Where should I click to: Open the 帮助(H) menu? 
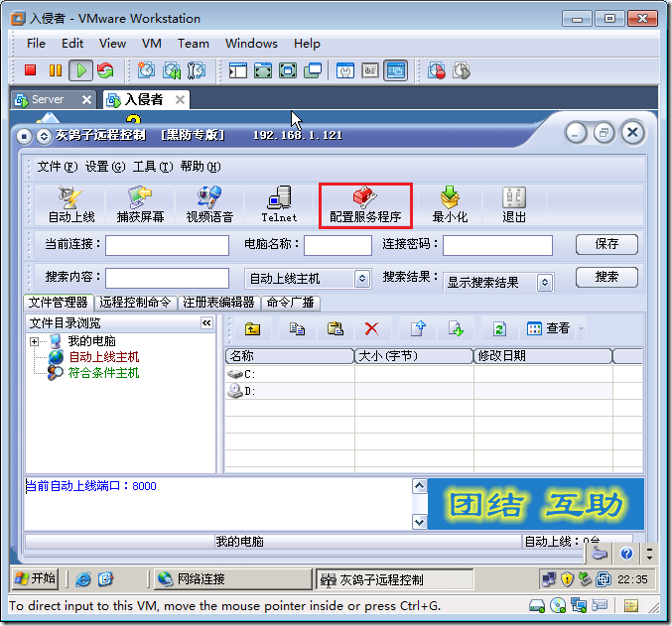[x=201, y=167]
